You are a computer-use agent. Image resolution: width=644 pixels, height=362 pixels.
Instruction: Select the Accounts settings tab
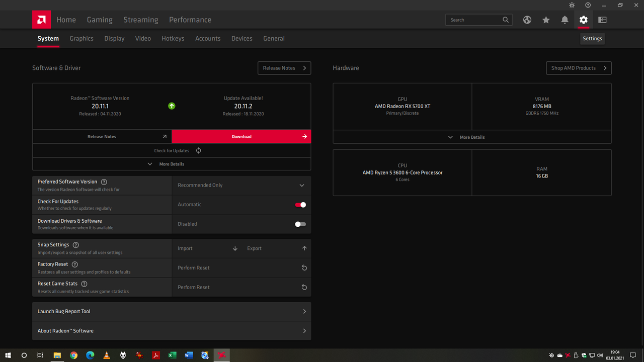click(x=208, y=38)
